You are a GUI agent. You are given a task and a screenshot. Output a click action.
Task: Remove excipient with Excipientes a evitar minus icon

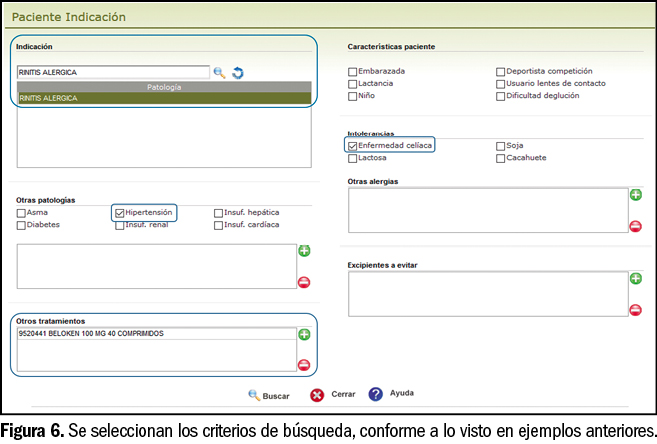point(635,309)
